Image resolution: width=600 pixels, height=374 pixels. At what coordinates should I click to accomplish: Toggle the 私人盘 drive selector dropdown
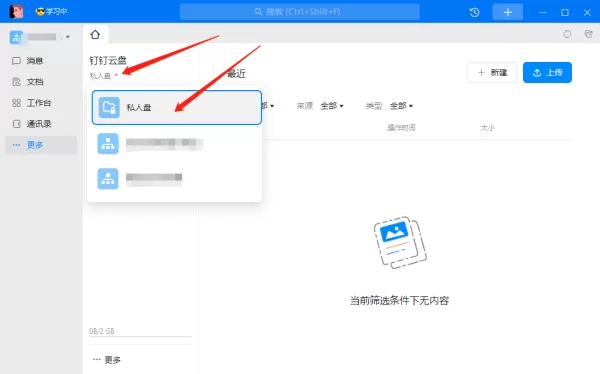(x=104, y=75)
